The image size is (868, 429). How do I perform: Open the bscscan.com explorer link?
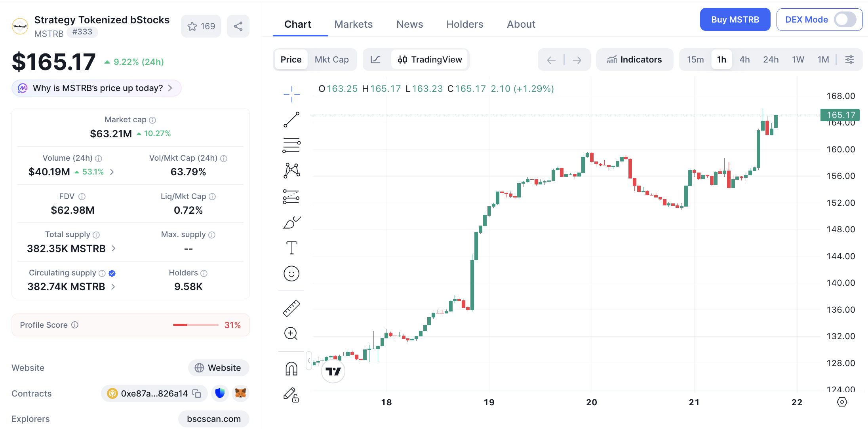(x=214, y=419)
